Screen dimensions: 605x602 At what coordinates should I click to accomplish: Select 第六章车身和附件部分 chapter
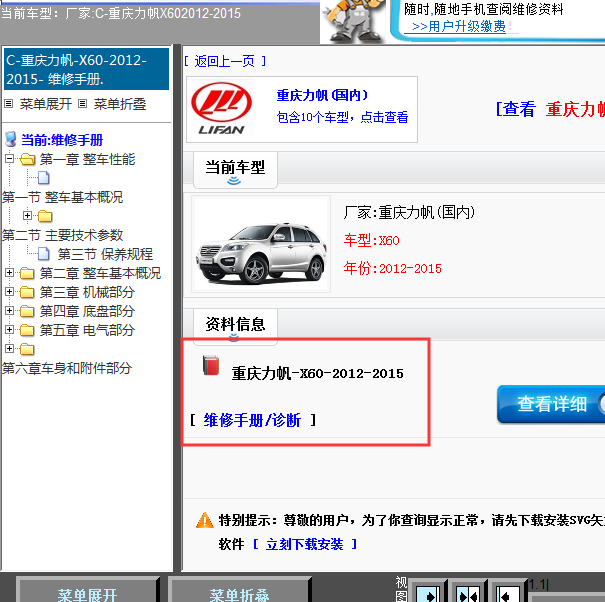67,368
